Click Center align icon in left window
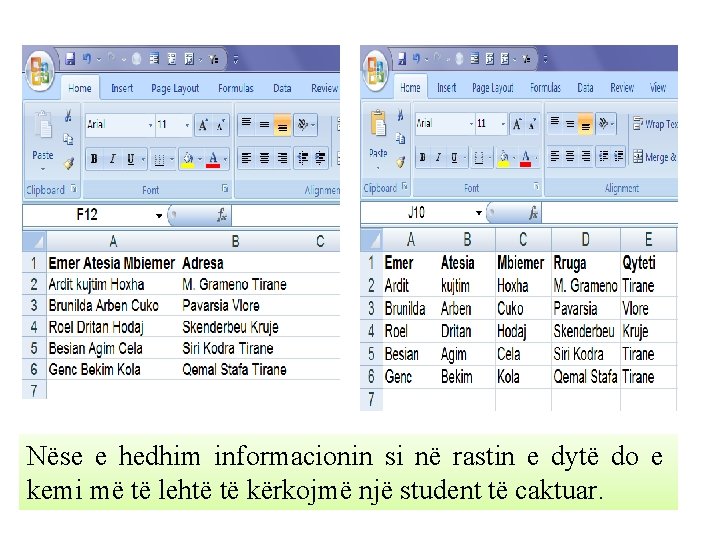The width and height of the screenshot is (720, 540). click(x=264, y=158)
